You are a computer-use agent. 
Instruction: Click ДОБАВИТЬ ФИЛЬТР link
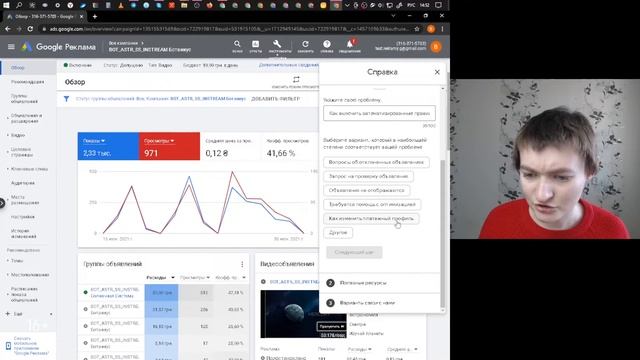tap(276, 99)
